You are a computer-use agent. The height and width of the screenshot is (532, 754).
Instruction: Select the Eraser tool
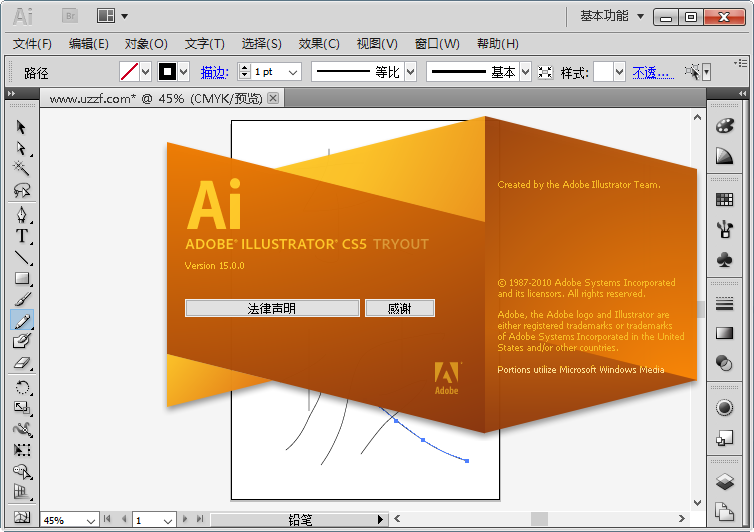(x=21, y=363)
